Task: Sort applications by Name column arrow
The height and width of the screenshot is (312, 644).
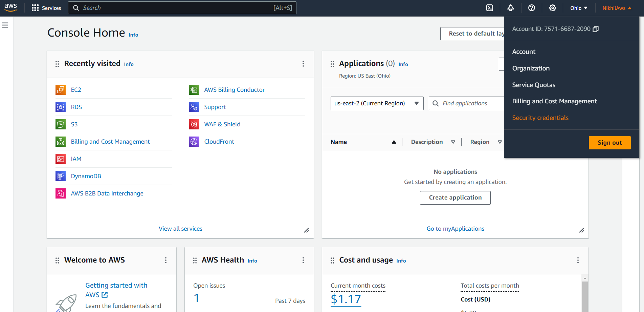Action: coord(394,142)
